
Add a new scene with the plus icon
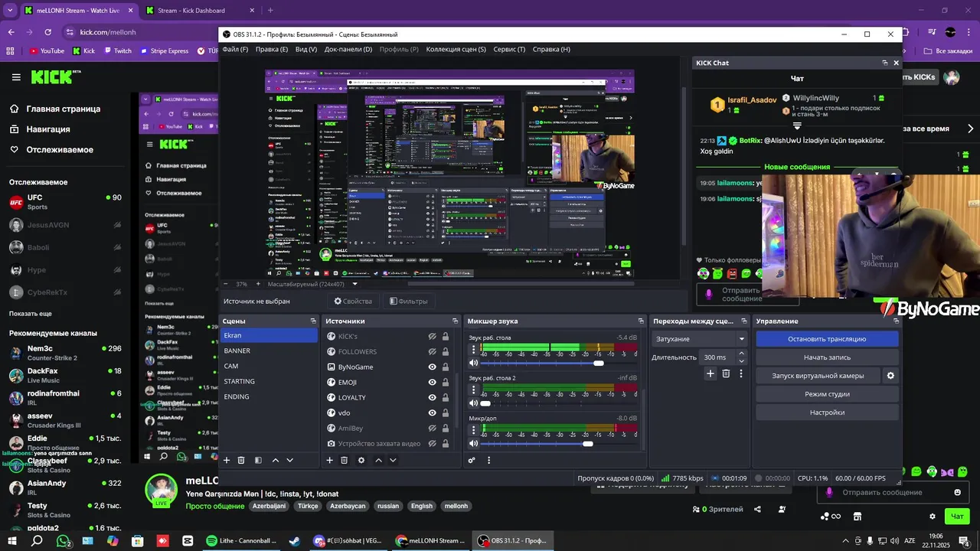(227, 460)
